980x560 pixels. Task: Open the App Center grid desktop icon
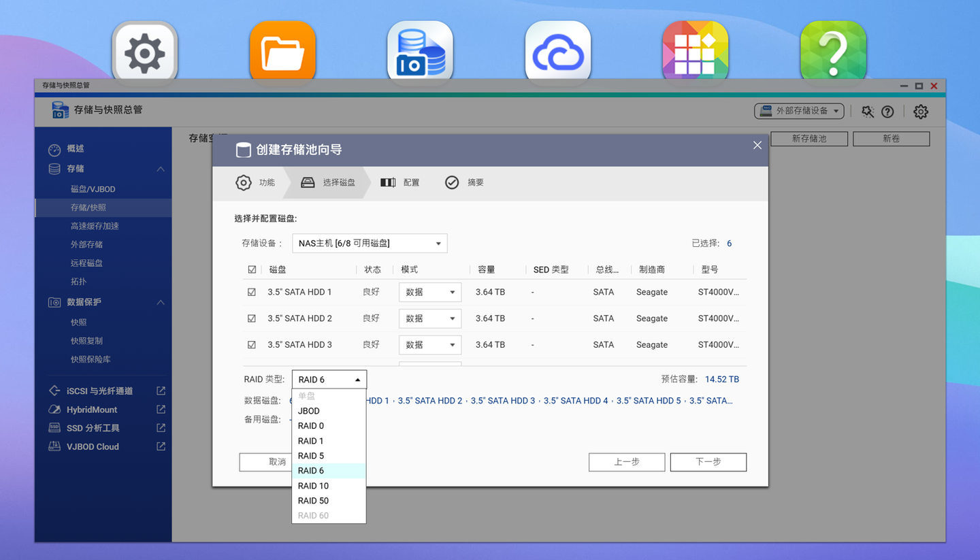coord(696,52)
